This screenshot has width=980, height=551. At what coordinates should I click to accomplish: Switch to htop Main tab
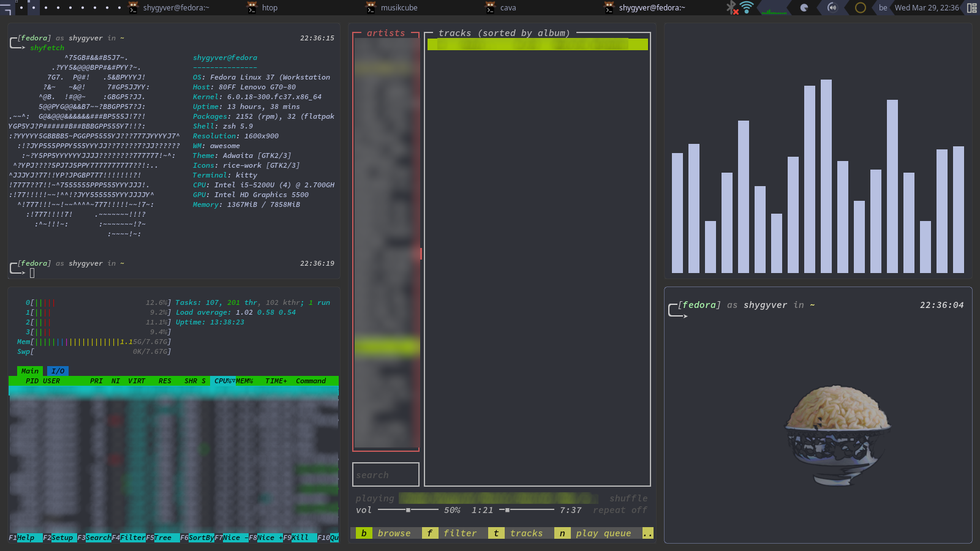point(30,371)
